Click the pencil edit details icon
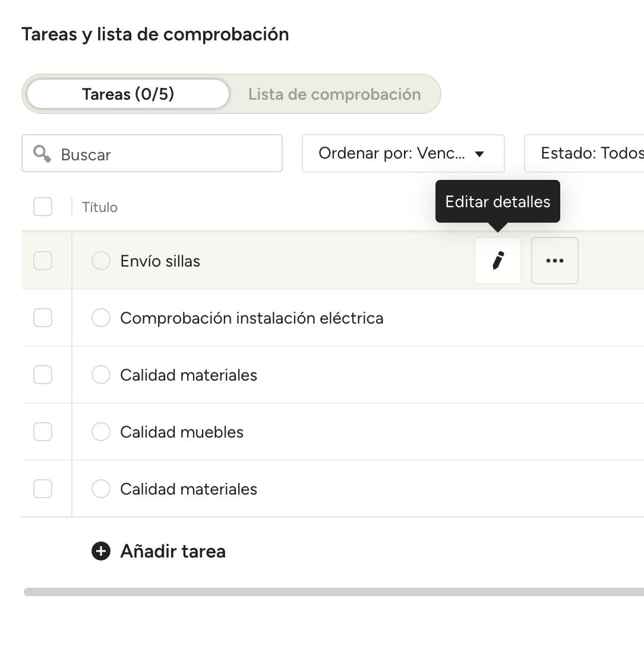Image resolution: width=644 pixels, height=665 pixels. (x=498, y=261)
